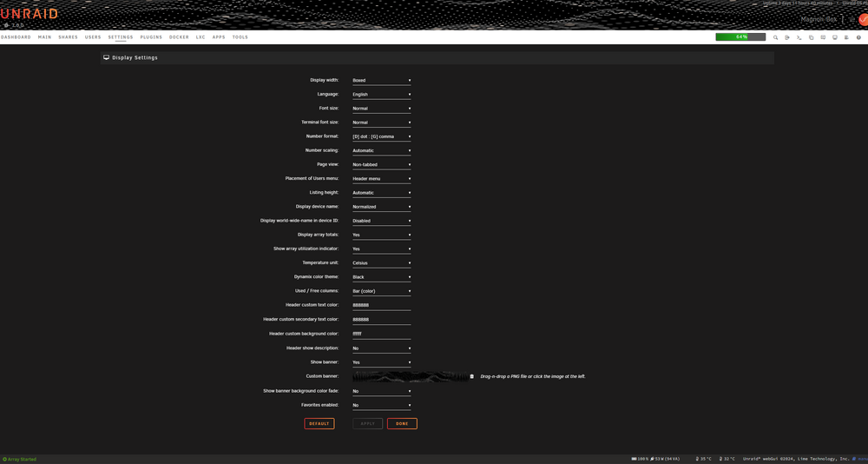Click the 35 °C temperature indicator
Image resolution: width=868 pixels, height=464 pixels.
tap(704, 459)
